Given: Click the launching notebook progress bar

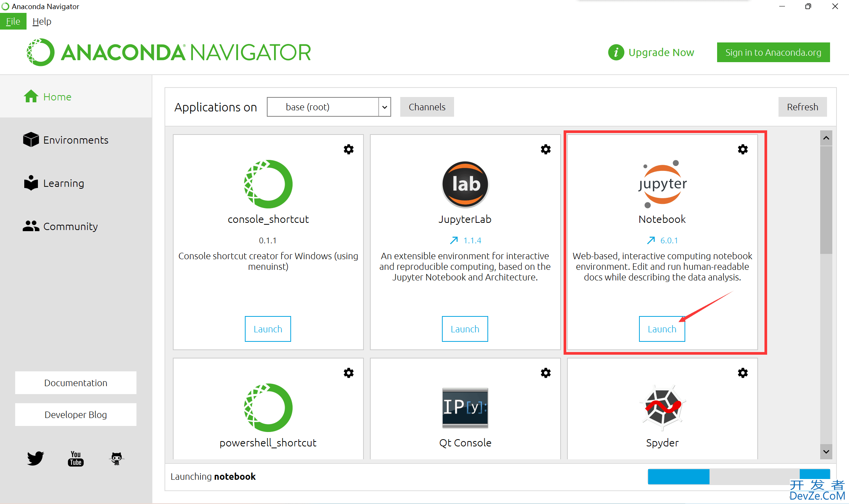Looking at the screenshot, I should (x=739, y=476).
